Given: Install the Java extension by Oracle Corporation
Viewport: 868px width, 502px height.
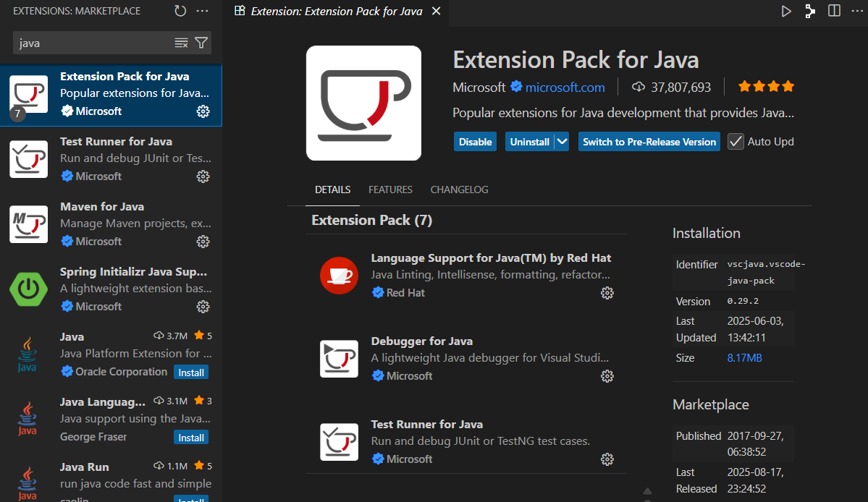Looking at the screenshot, I should click(x=191, y=373).
